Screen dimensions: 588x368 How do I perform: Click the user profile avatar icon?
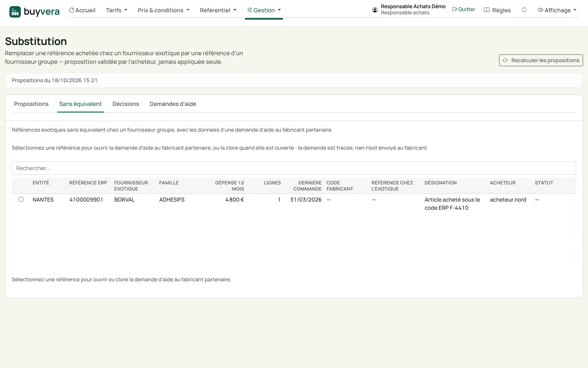pyautogui.click(x=375, y=10)
